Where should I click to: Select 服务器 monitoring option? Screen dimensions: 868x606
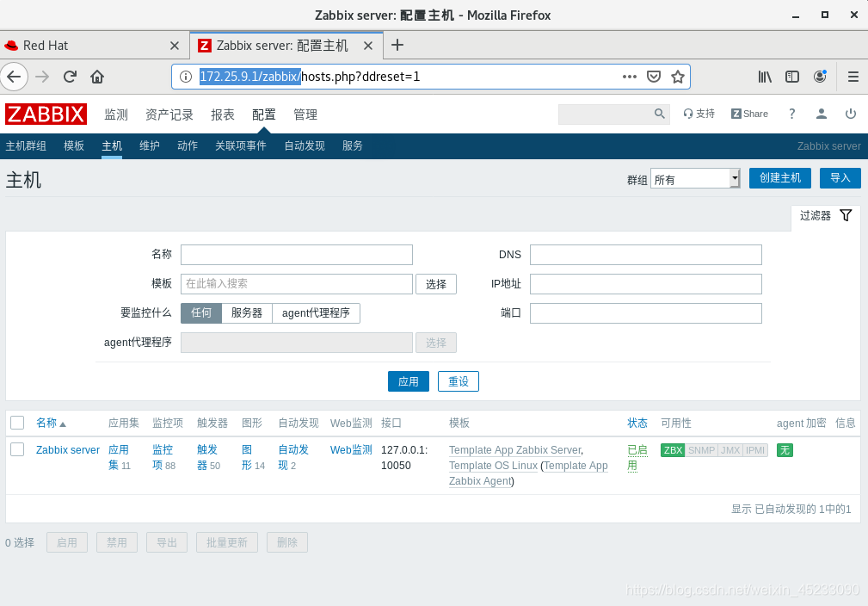coord(247,313)
